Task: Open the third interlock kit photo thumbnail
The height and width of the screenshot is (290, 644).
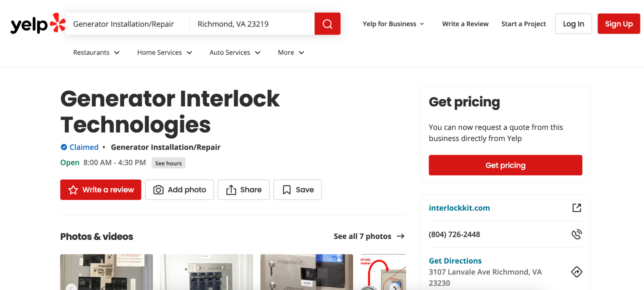Action: [307, 272]
